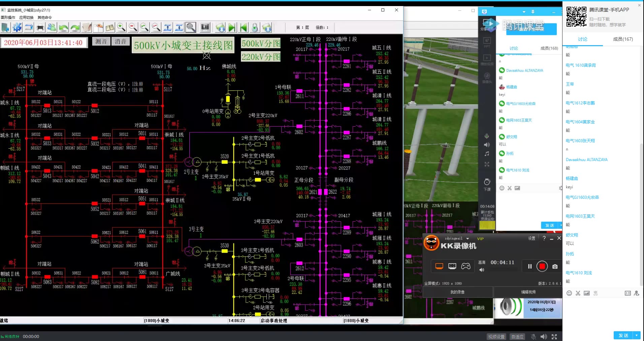Viewport: 644px width, 341px height.
Task: Open the 220kV分图 diagram
Action: pyautogui.click(x=261, y=57)
